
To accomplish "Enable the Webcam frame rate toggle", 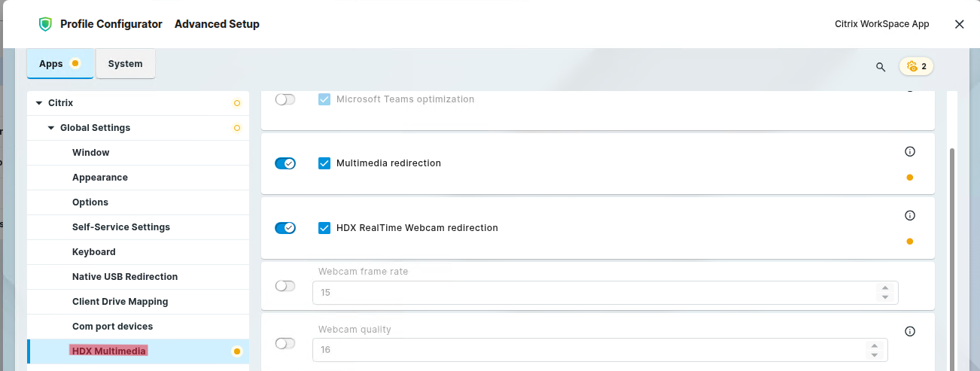I will click(285, 286).
